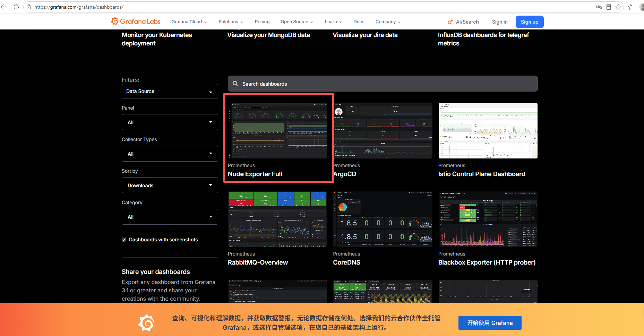Click the Istio Control Plane Dashboard title
This screenshot has height=336, width=644.
(482, 174)
